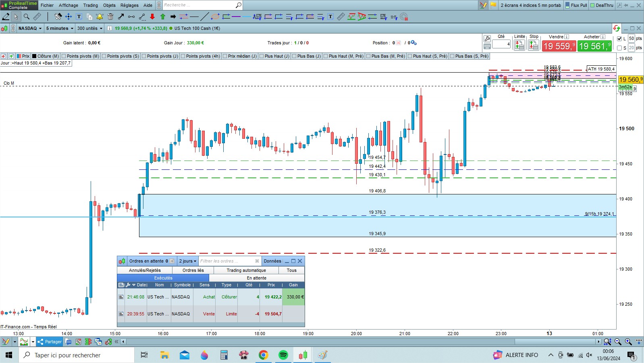This screenshot has height=363, width=644.
Task: Click the Filtrer les ordres field
Action: (229, 261)
